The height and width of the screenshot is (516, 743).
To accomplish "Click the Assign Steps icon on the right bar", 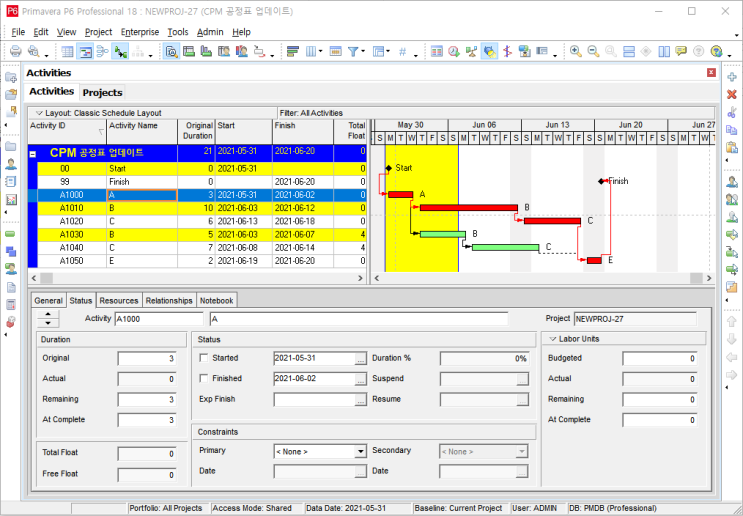I will point(732,287).
